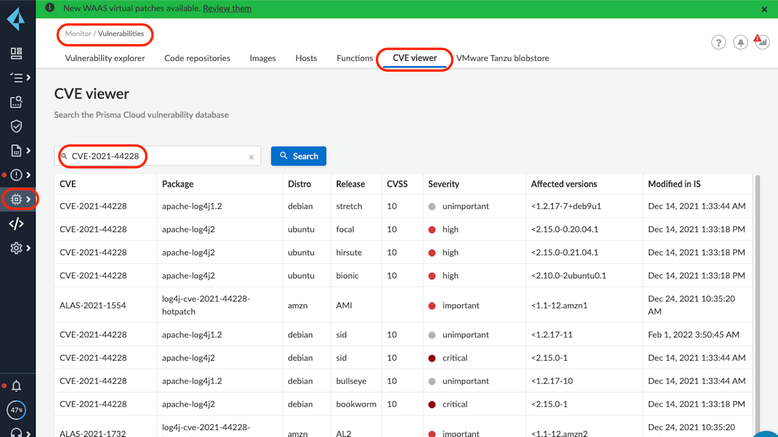
Task: Click the Severity column header
Action: tap(444, 184)
